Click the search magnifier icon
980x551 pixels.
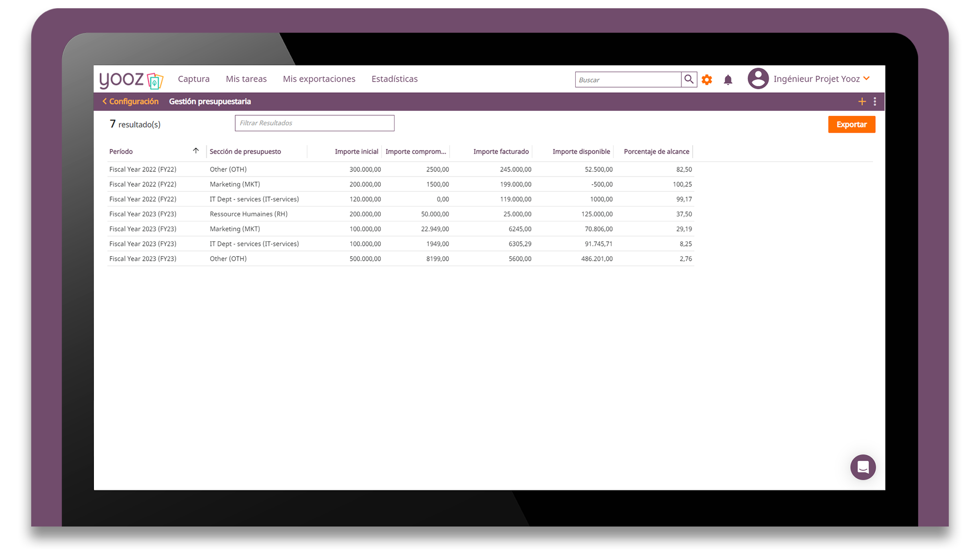[x=689, y=80]
